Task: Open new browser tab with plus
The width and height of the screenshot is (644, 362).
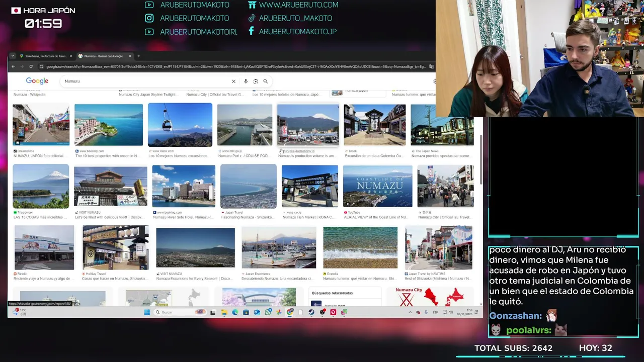Action: [139, 56]
